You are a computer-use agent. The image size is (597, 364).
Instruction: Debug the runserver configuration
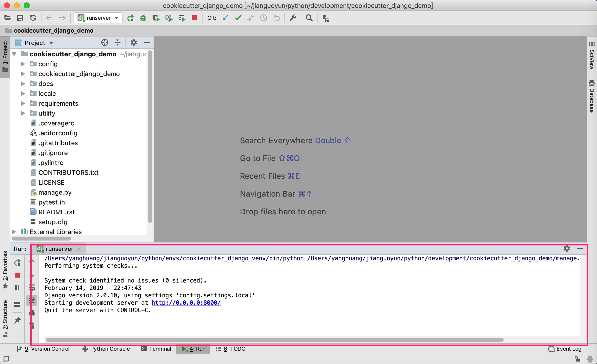coord(143,18)
